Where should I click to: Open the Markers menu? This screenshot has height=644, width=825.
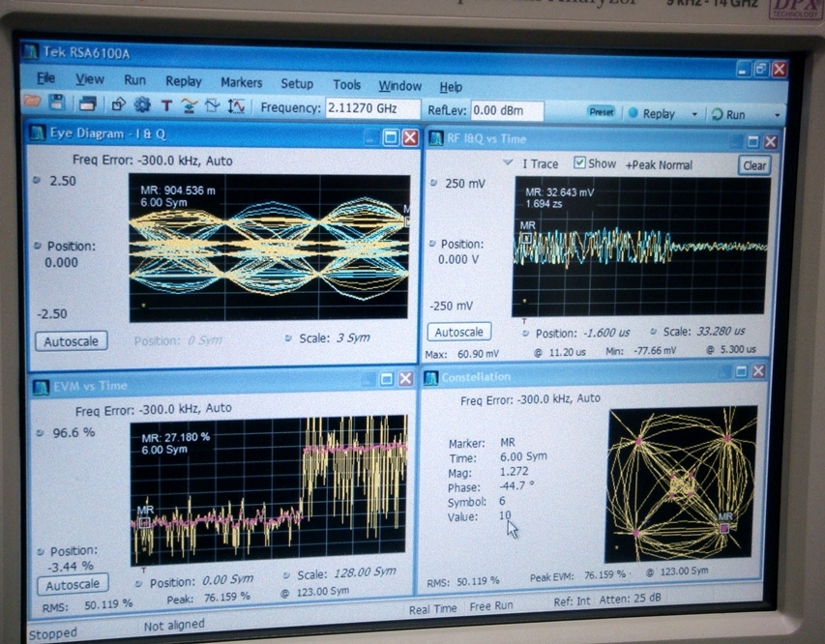241,82
